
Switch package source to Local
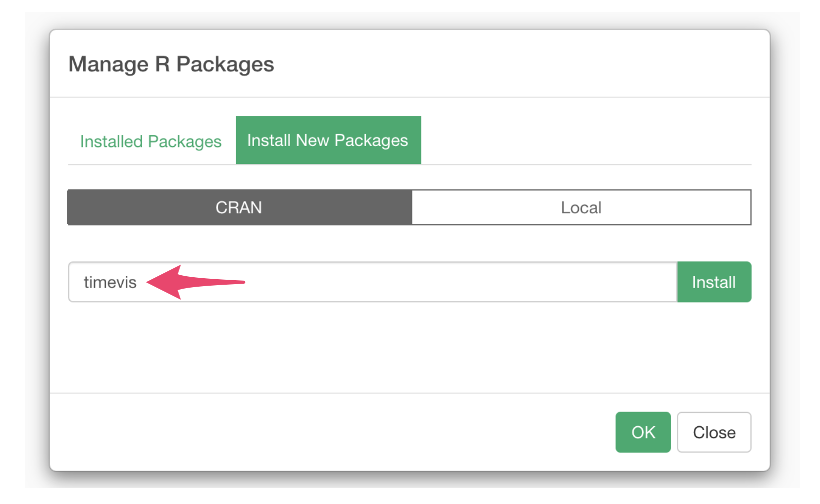581,207
